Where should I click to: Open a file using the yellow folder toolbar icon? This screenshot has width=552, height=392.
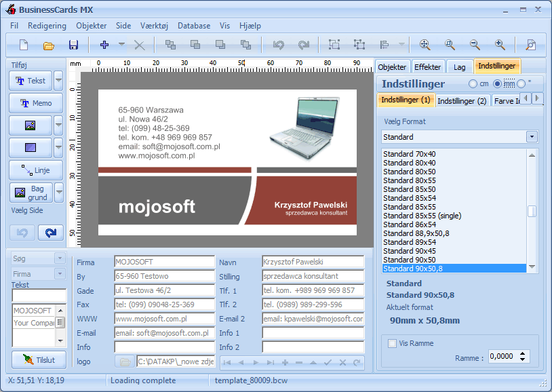[x=49, y=45]
